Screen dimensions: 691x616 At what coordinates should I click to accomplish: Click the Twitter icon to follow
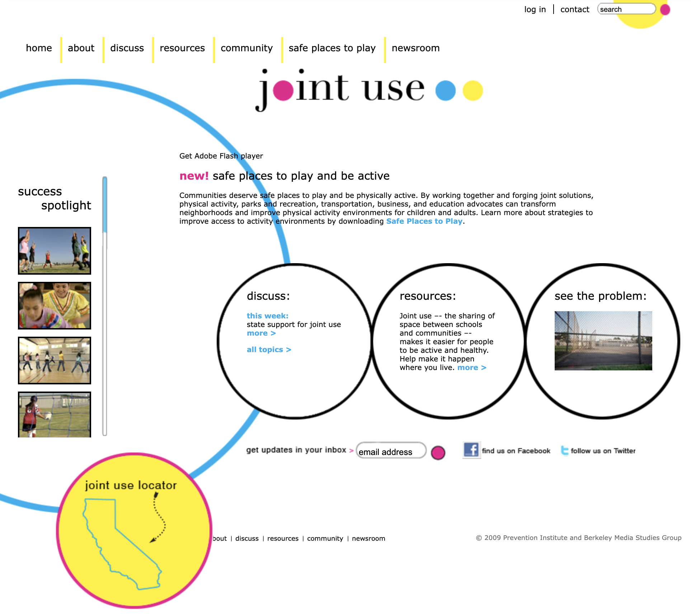pos(564,451)
